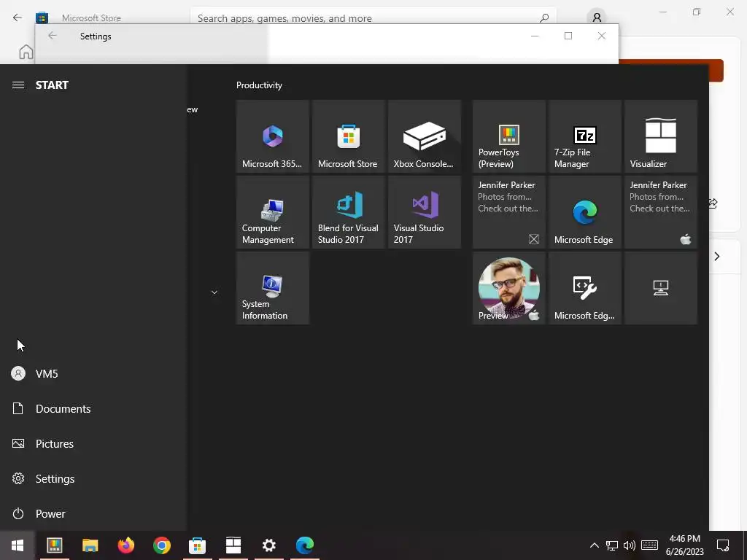Close the Settings window
Screen dimensions: 747x560
tap(602, 36)
